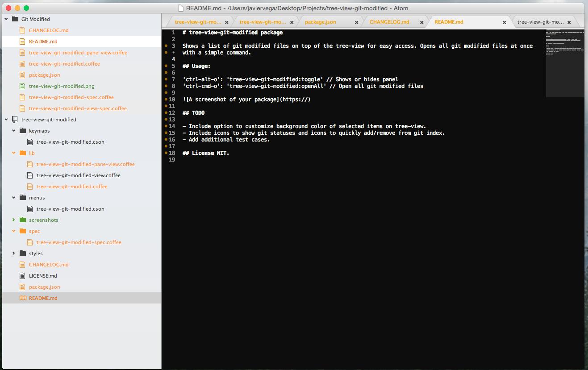The height and width of the screenshot is (370, 588).
Task: Click file icon of tree-view-git-modified-view.coffee in lib
Action: click(30, 175)
